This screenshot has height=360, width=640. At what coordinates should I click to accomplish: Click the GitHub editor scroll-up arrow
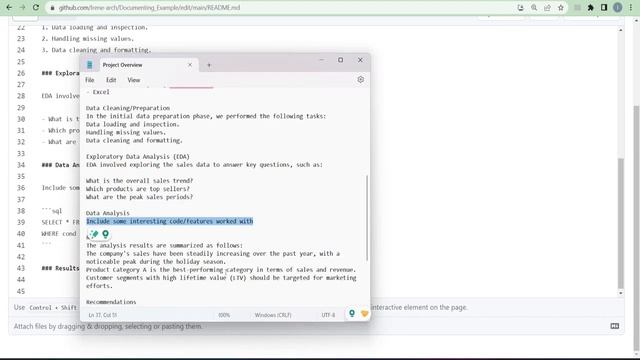click(621, 30)
